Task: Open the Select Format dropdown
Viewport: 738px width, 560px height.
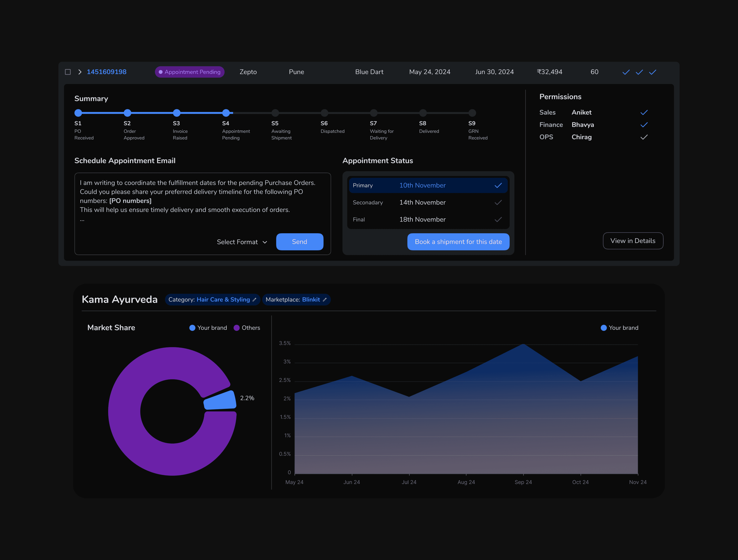Action: pos(242,242)
